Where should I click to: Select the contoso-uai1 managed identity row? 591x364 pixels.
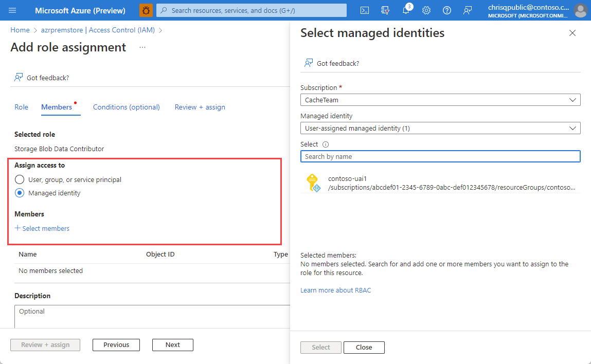440,183
